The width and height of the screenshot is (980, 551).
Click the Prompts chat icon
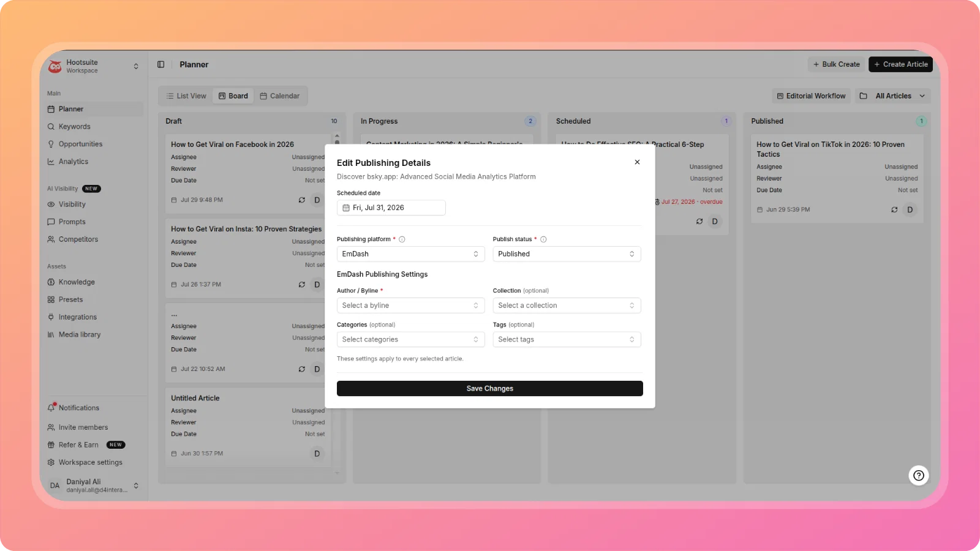pos(51,222)
